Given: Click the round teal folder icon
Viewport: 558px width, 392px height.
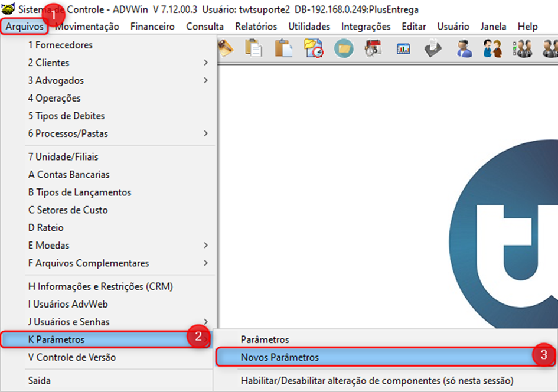Looking at the screenshot, I should pyautogui.click(x=344, y=48).
